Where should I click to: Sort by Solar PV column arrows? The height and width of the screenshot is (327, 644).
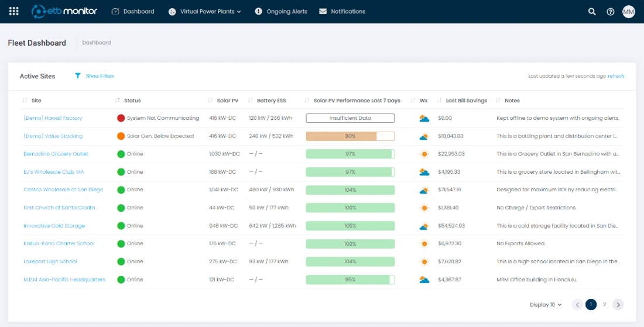pyautogui.click(x=211, y=101)
